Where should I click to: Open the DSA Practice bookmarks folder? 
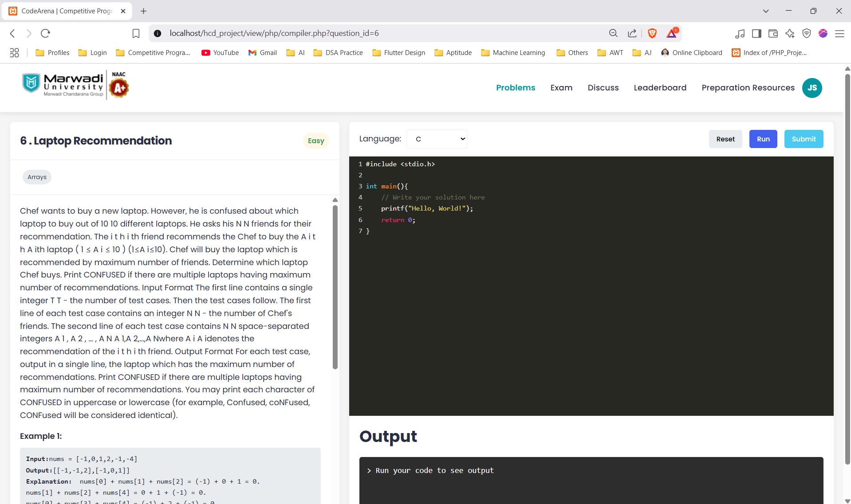click(x=339, y=53)
